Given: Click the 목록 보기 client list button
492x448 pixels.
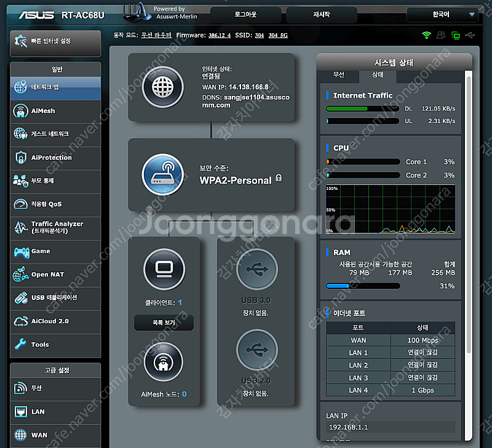Looking at the screenshot, I should pos(164,323).
